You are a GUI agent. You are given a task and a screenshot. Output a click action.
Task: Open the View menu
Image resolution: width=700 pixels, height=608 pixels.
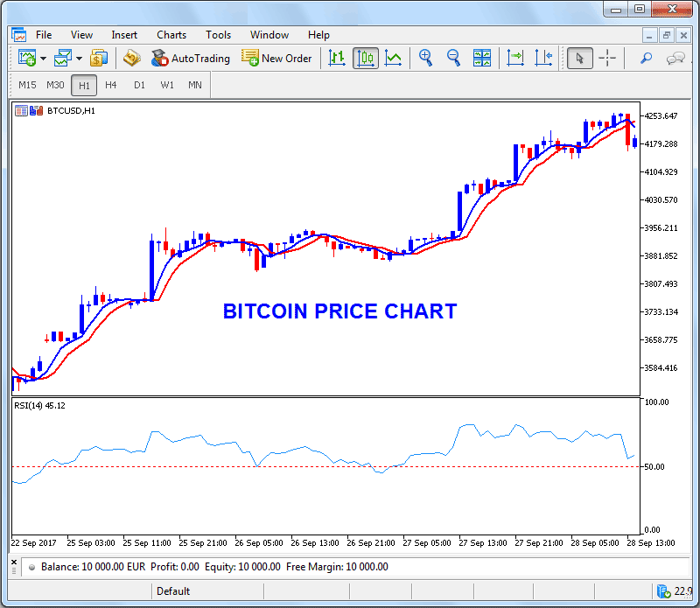click(81, 35)
